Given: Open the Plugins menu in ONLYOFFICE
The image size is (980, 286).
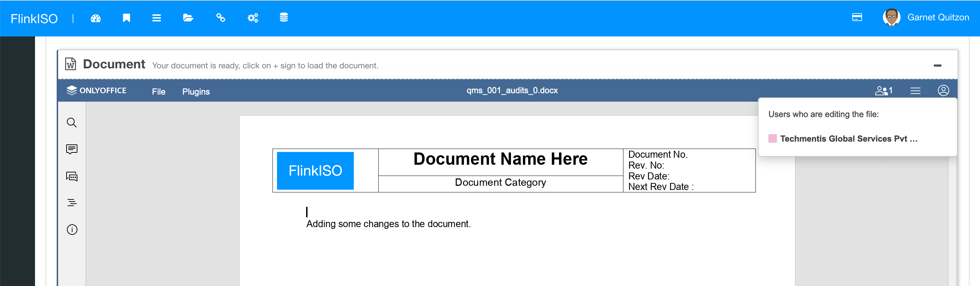Looking at the screenshot, I should point(196,92).
